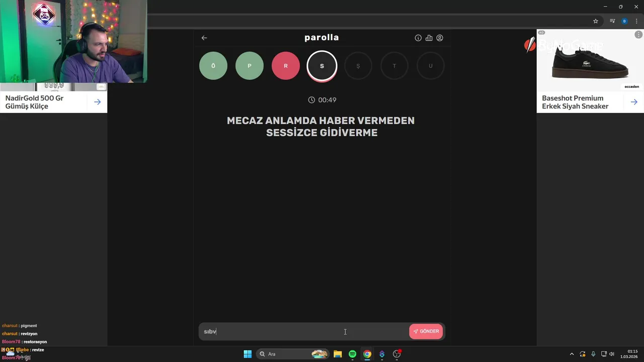Click the GÖNDER send button

(x=426, y=331)
